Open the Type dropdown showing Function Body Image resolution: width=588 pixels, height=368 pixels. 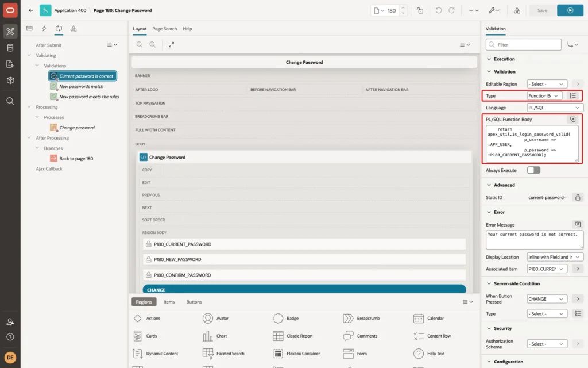point(544,96)
